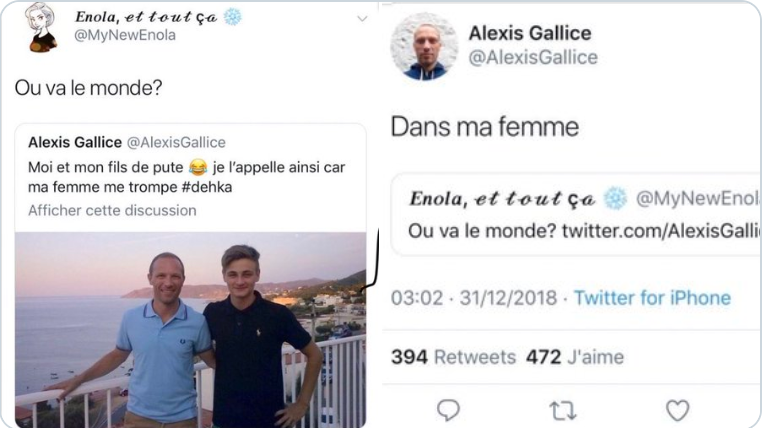Open Enola's cartoon profile avatar
The width and height of the screenshot is (762, 428).
point(41,26)
